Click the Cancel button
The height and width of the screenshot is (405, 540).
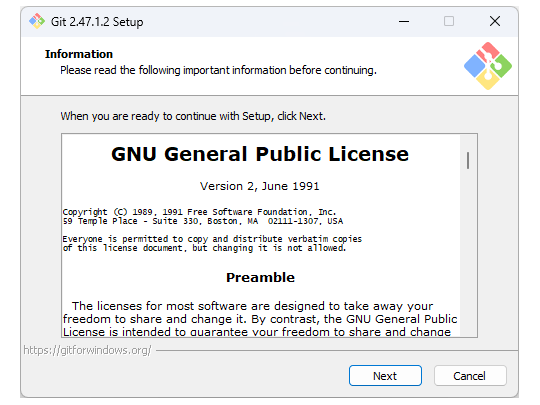tap(470, 376)
